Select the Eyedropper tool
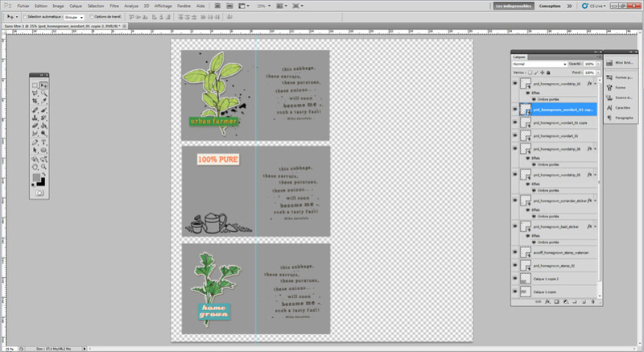 (43, 101)
